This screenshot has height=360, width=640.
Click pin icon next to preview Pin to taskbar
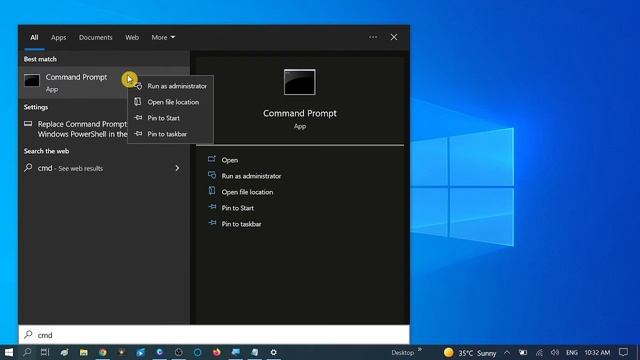click(212, 223)
